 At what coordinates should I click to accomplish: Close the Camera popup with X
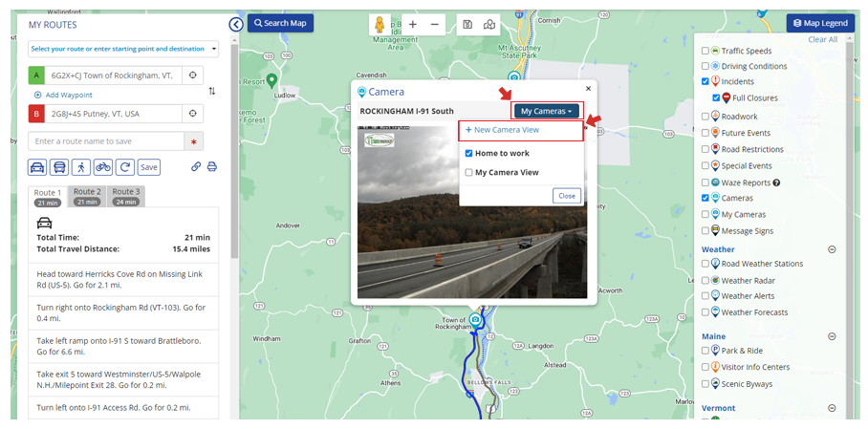[589, 88]
